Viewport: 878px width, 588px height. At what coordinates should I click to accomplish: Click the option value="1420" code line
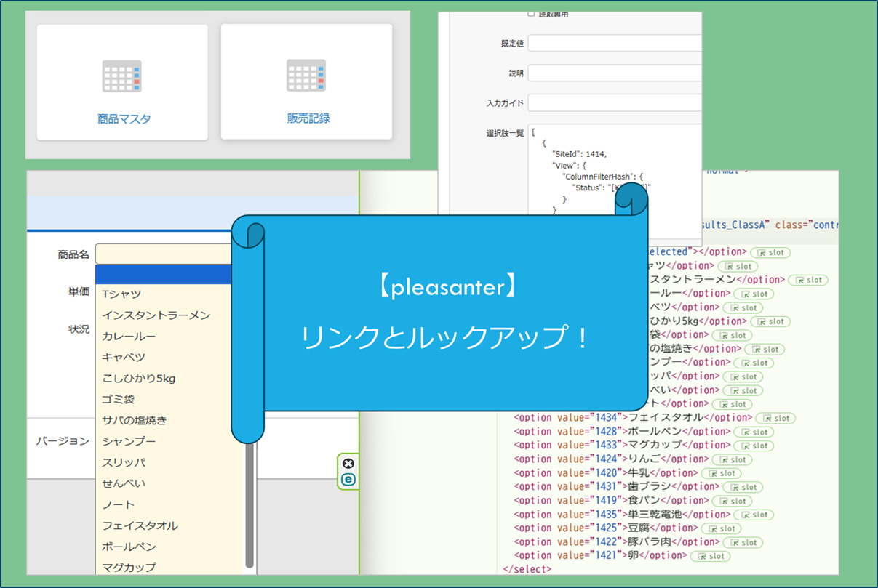click(606, 473)
